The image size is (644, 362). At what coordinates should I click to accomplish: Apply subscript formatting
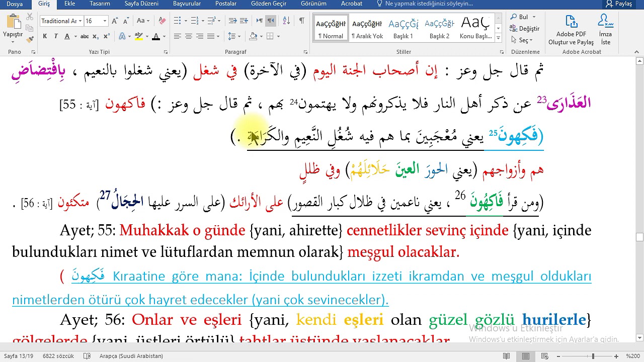(97, 36)
